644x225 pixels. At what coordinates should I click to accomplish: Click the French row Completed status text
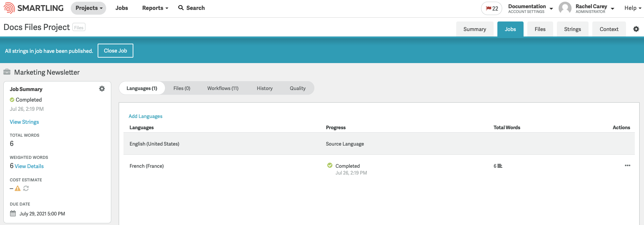[348, 166]
